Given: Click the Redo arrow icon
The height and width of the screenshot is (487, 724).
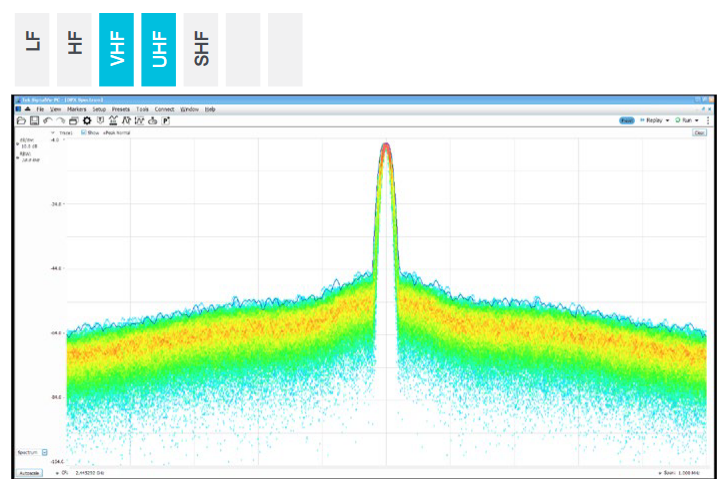Looking at the screenshot, I should (x=60, y=120).
